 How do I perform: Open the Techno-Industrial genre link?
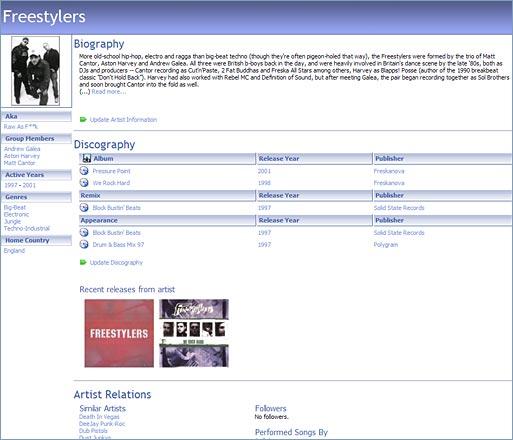[27, 228]
